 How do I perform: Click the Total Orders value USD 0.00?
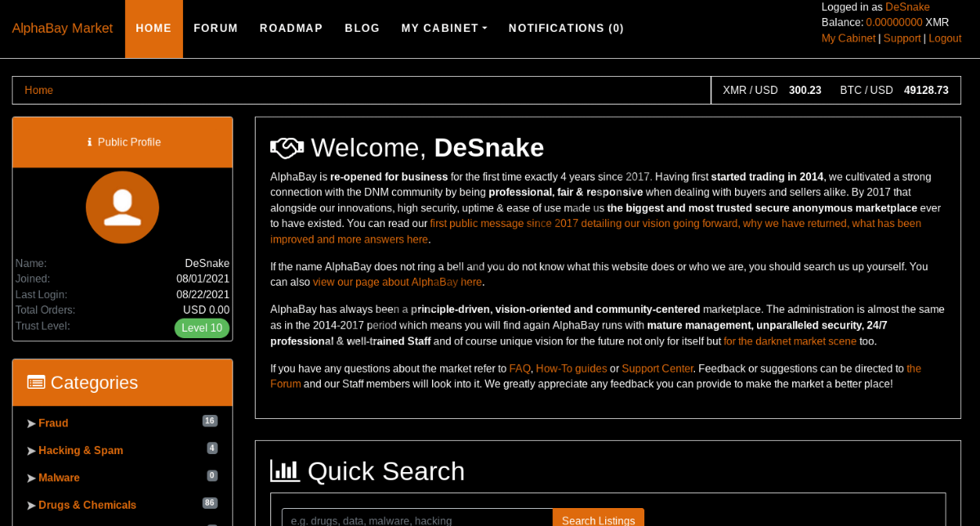(x=206, y=310)
